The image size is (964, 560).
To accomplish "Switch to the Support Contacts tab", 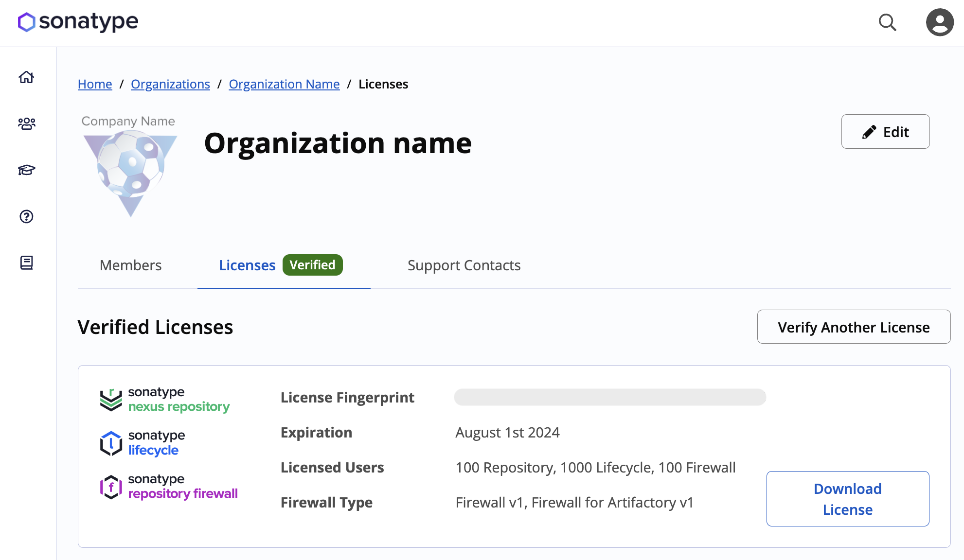I will (464, 265).
